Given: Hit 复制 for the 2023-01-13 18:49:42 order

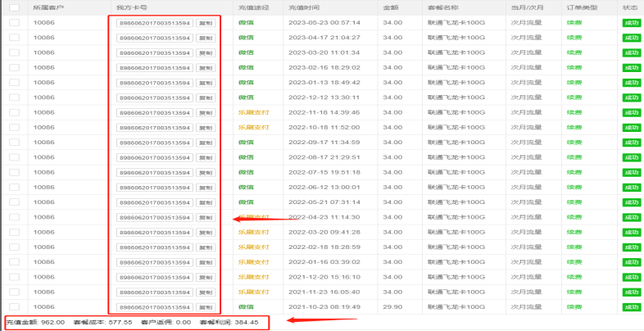Looking at the screenshot, I should tap(206, 83).
